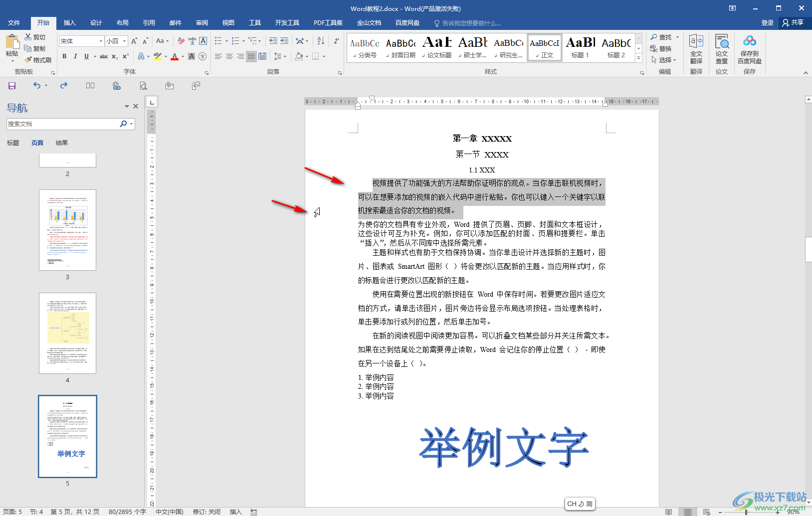Save to Baidu Netdisk (保存到百度网盘)
Image resolution: width=812 pixels, height=516 pixels.
tap(750, 49)
